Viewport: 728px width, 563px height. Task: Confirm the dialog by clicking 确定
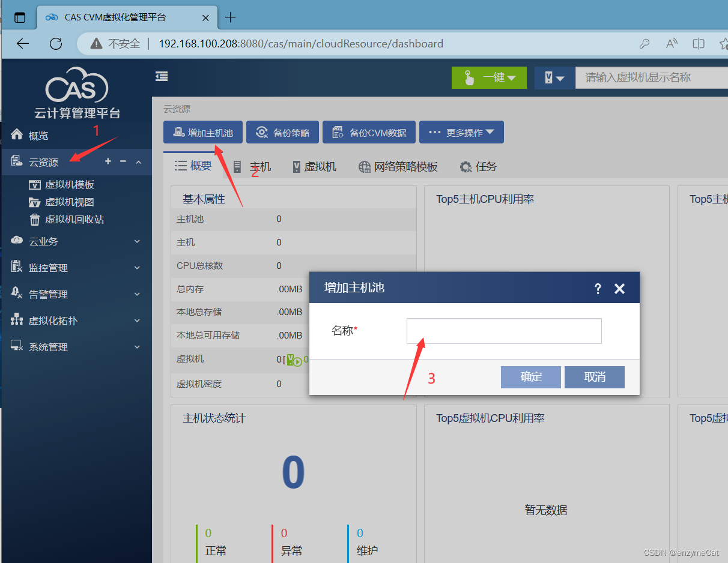pos(530,377)
